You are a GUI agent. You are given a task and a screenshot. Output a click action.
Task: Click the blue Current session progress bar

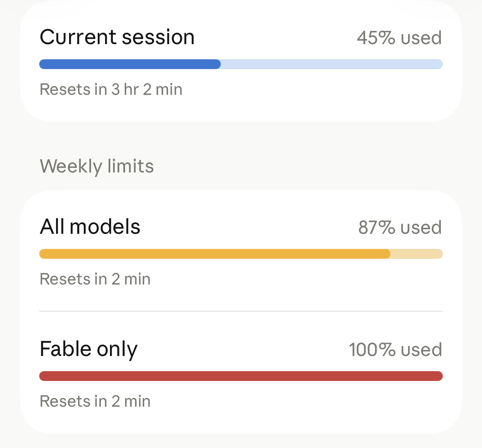pos(241,64)
